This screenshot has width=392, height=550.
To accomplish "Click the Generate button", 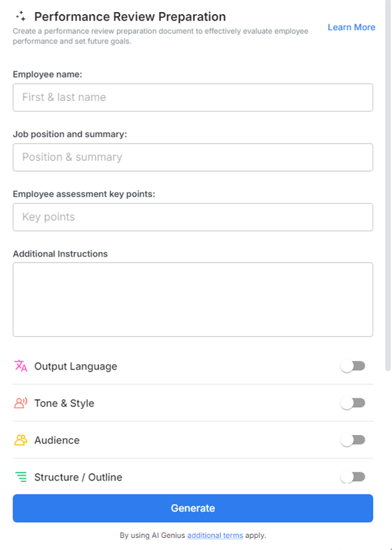I will coord(192,508).
